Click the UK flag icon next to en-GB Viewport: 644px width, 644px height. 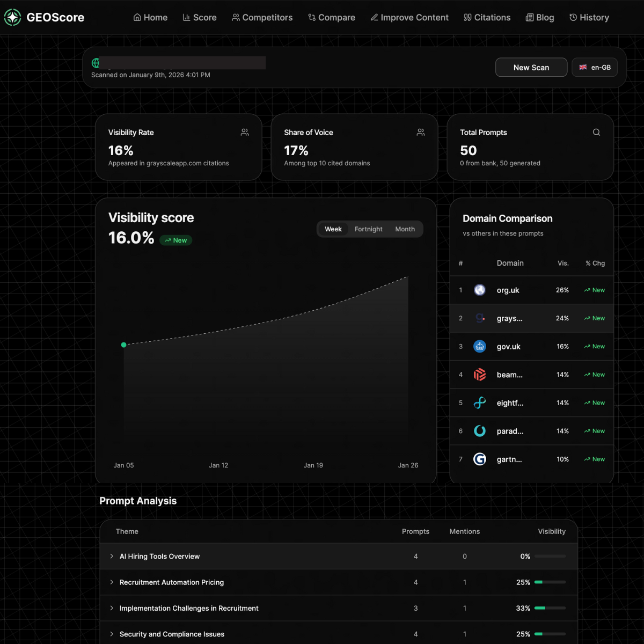[x=582, y=67]
